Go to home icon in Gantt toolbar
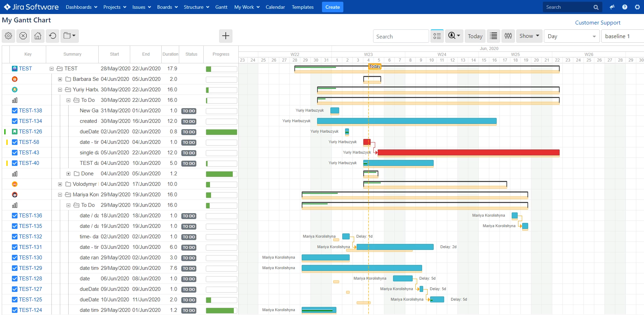The image size is (644, 315). point(38,36)
